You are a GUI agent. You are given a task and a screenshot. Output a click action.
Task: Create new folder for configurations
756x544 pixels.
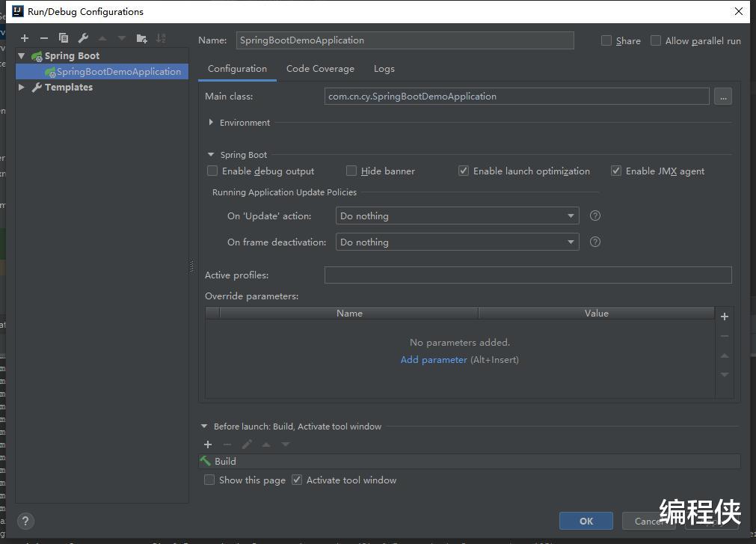tap(141, 38)
